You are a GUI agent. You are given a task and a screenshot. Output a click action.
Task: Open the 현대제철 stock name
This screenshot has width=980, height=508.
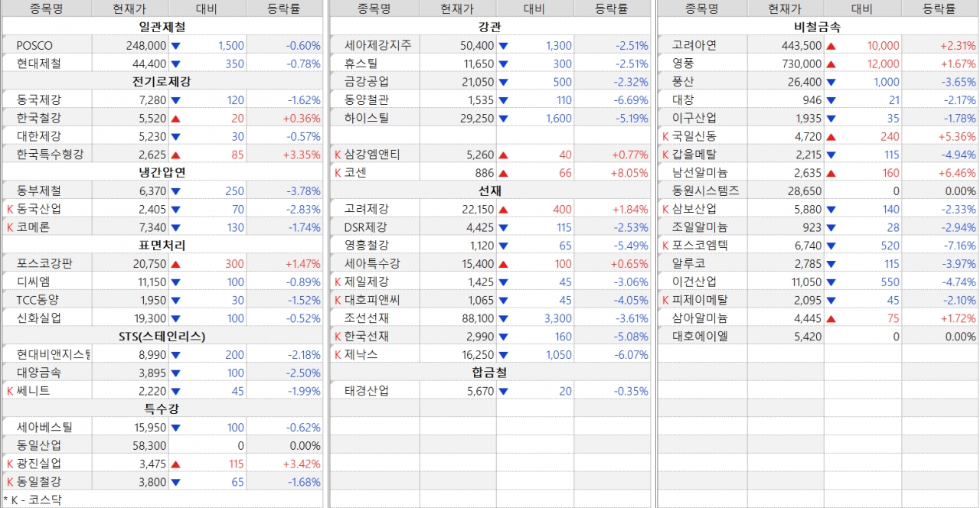[38, 63]
